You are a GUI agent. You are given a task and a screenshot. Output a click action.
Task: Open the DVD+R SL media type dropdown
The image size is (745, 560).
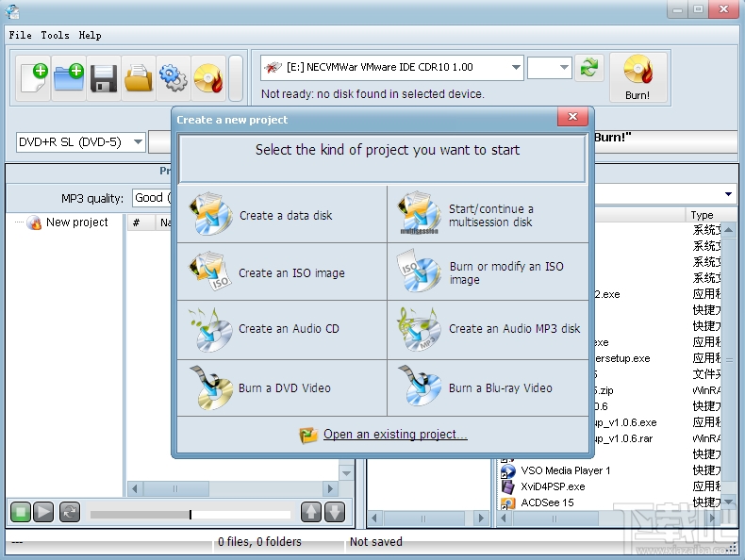pos(138,141)
